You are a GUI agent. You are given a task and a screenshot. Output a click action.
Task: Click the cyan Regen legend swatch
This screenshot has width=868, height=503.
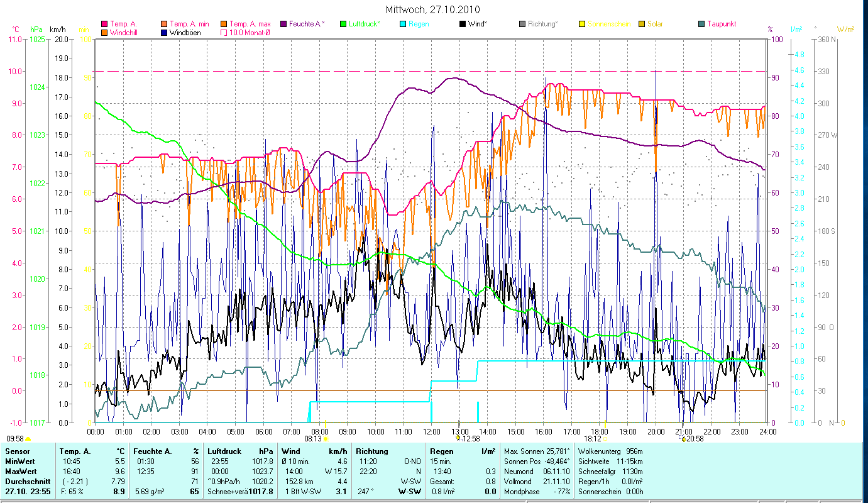click(403, 24)
